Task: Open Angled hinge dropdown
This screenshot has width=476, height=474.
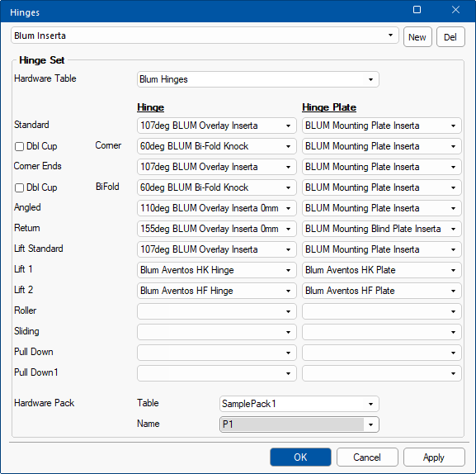Action: [x=216, y=208]
